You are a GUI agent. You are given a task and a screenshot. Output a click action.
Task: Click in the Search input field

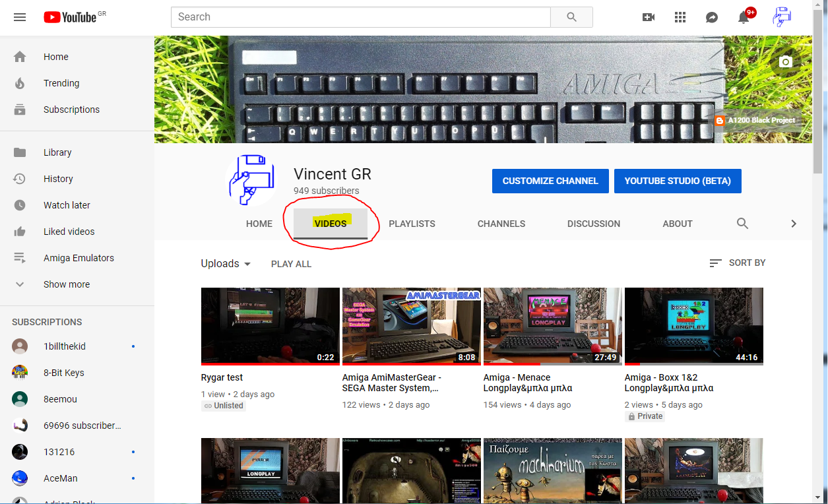pos(360,17)
